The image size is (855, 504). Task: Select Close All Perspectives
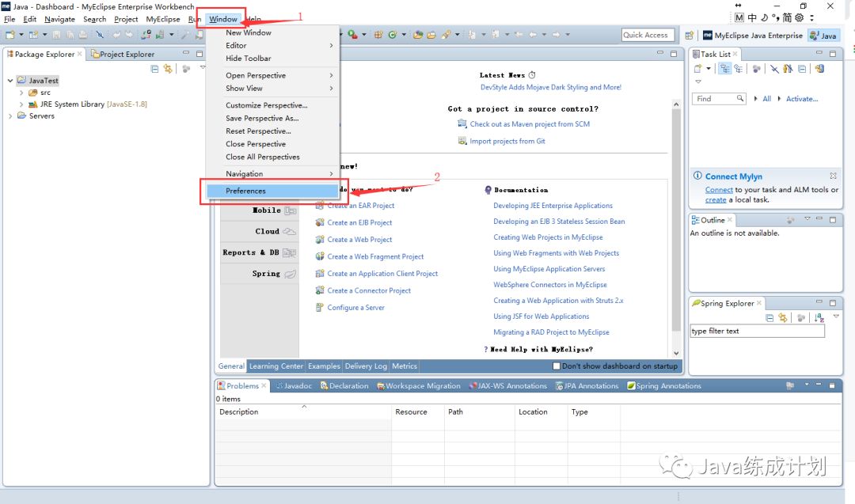click(272, 157)
